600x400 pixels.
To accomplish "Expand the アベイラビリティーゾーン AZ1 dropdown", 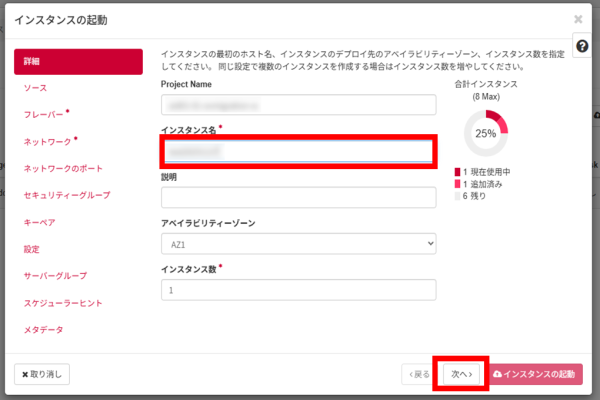I will pyautogui.click(x=298, y=243).
